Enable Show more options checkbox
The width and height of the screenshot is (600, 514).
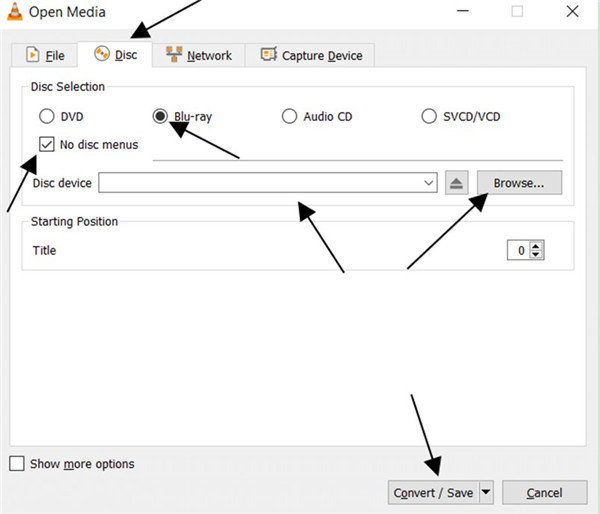(x=17, y=464)
